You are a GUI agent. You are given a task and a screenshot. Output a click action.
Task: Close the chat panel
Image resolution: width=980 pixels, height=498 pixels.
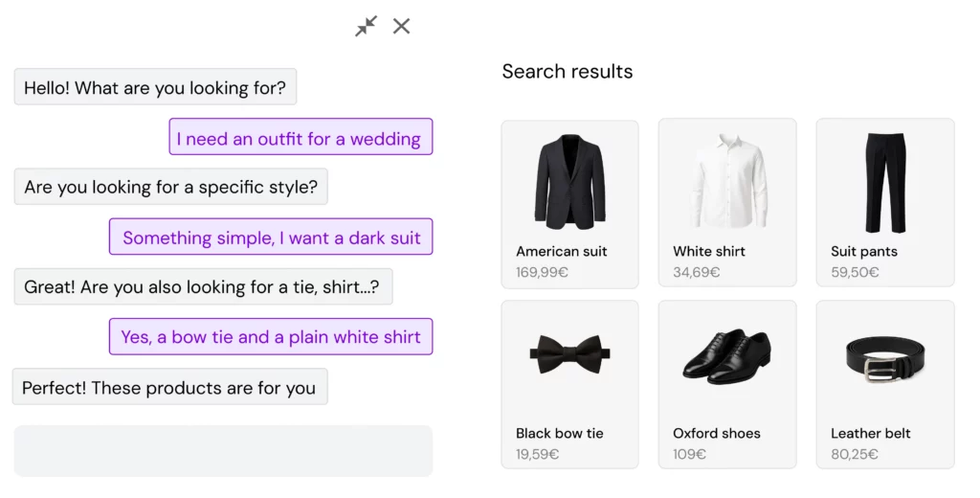pos(402,27)
